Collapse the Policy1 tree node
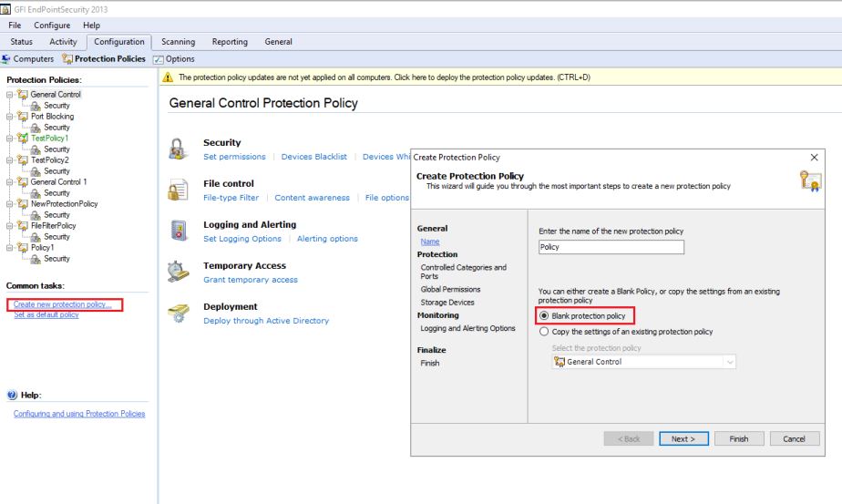This screenshot has height=504, width=842. pos(10,248)
